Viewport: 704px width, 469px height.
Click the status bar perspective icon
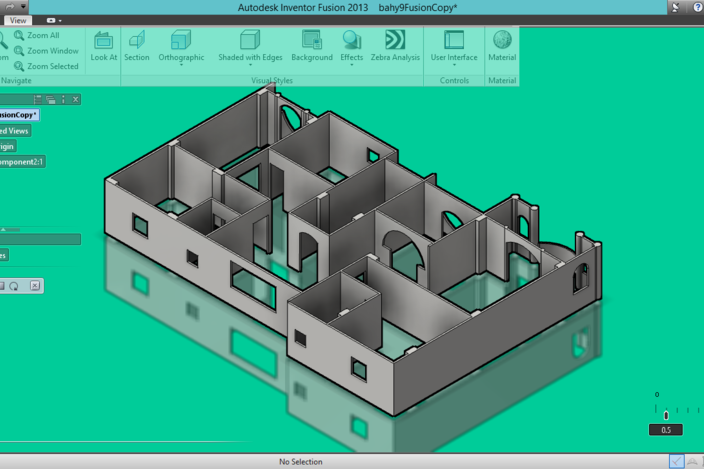pyautogui.click(x=693, y=461)
